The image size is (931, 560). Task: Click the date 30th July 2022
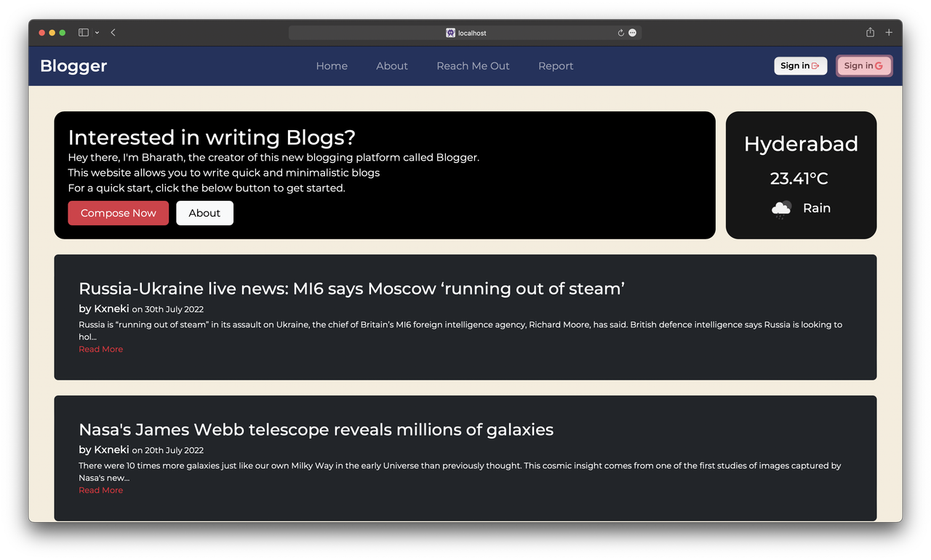tap(174, 309)
